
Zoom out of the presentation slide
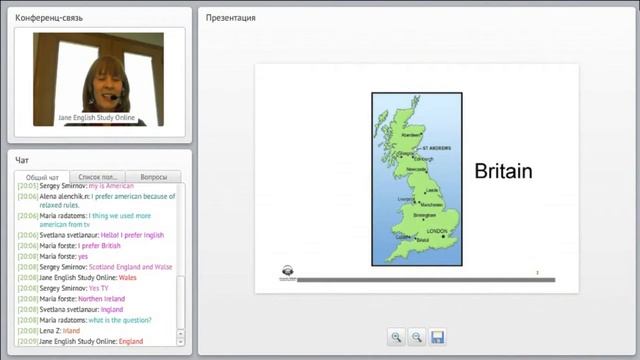point(416,337)
